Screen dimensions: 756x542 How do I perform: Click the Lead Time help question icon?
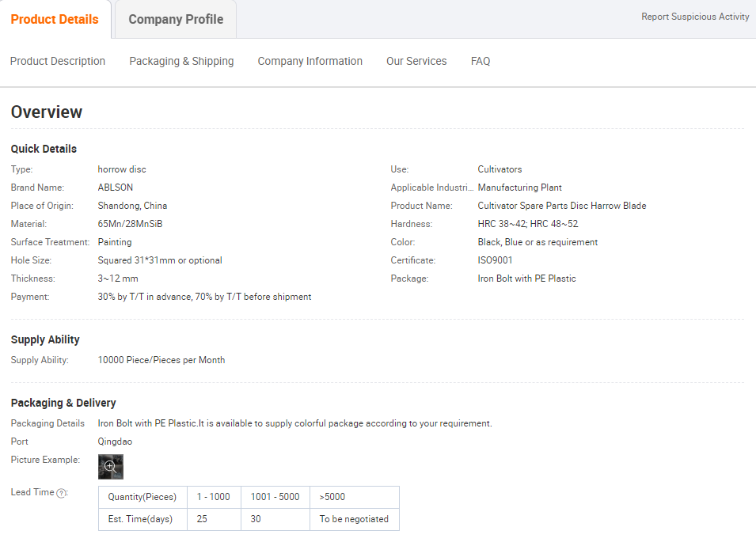[x=62, y=493]
